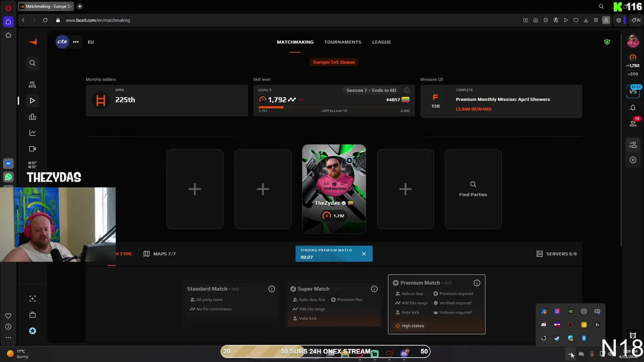Open the CS2 game selector icon
Image resolution: width=644 pixels, height=362 pixels.
tap(62, 42)
